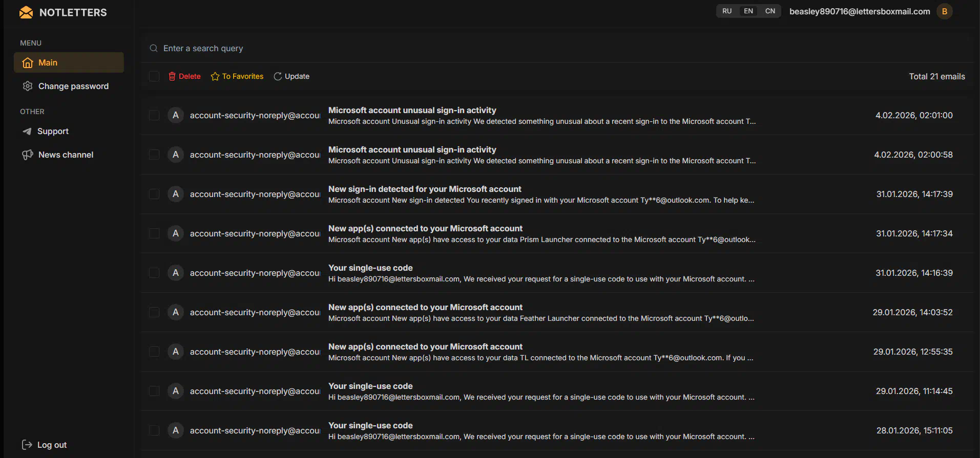Select the EN language option
The height and width of the screenshot is (458, 980).
tap(748, 11)
